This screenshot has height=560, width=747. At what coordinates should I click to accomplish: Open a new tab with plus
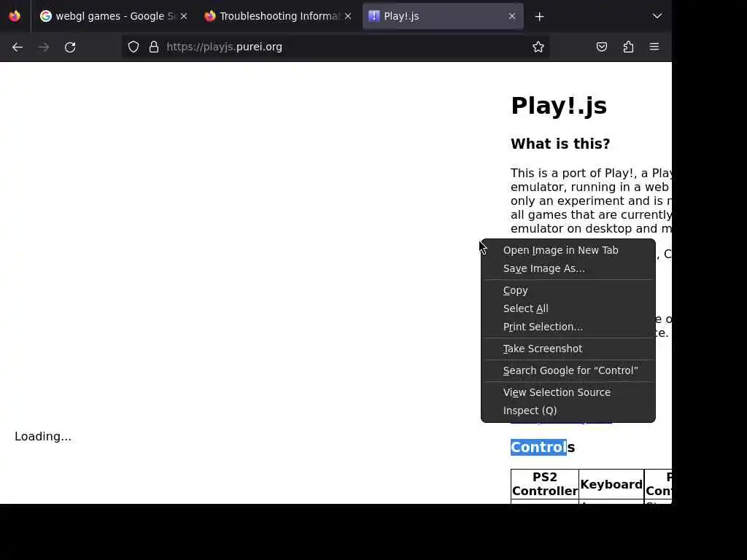click(539, 17)
